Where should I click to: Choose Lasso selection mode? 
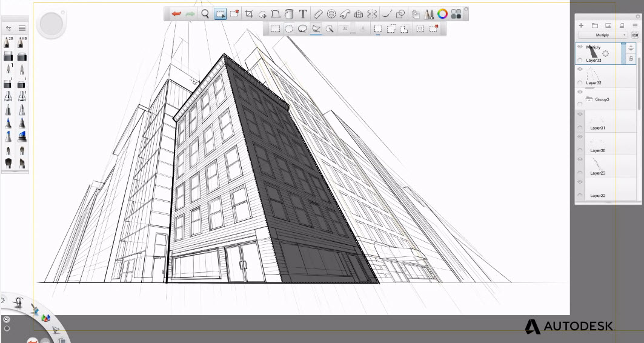click(x=303, y=28)
